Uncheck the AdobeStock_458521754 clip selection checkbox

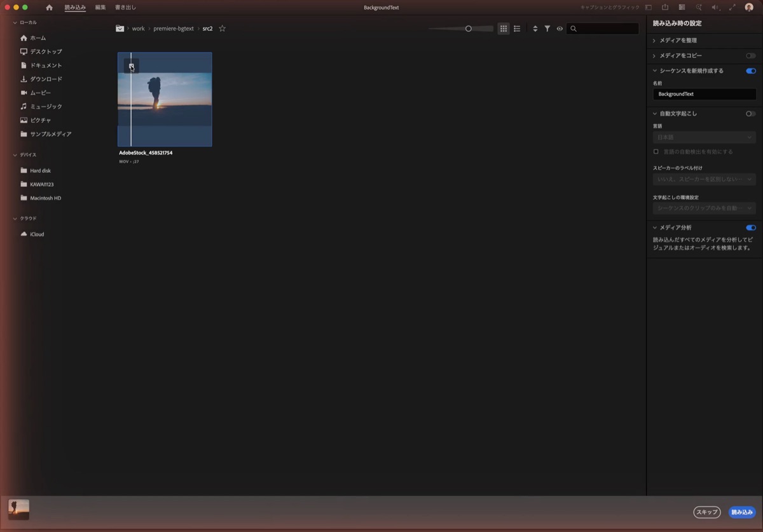(x=132, y=65)
